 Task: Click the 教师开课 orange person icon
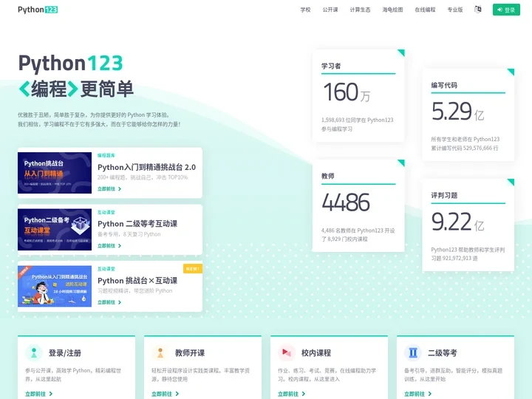pyautogui.click(x=160, y=353)
